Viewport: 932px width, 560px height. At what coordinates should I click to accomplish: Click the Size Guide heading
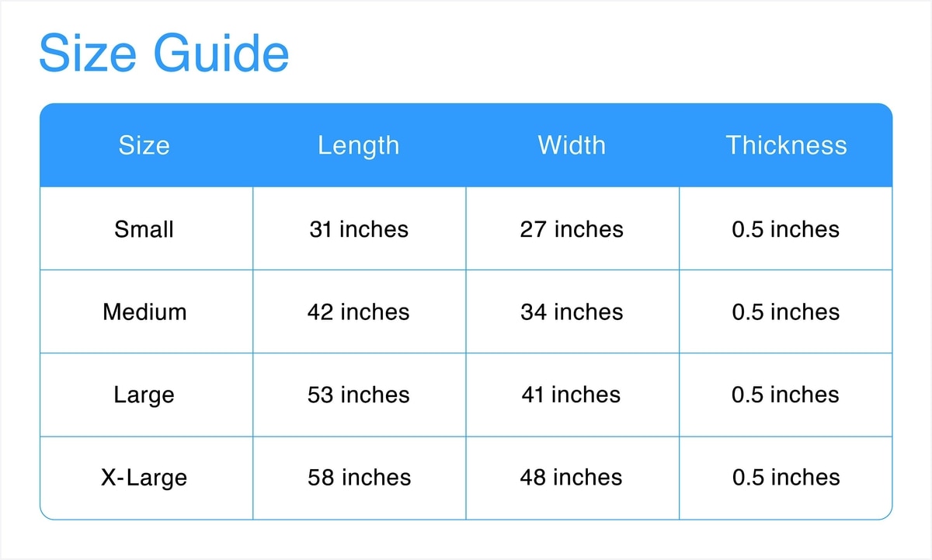(164, 54)
